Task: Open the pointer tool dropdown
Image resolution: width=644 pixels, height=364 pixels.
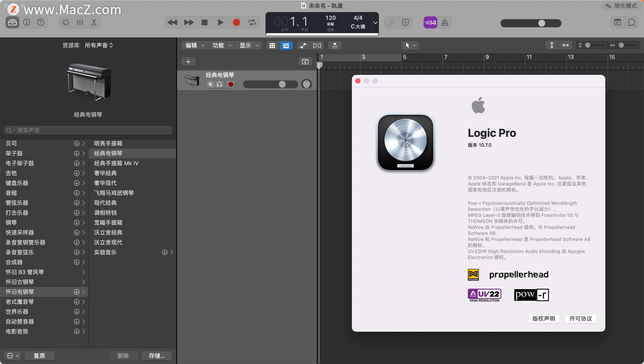Action: click(410, 45)
